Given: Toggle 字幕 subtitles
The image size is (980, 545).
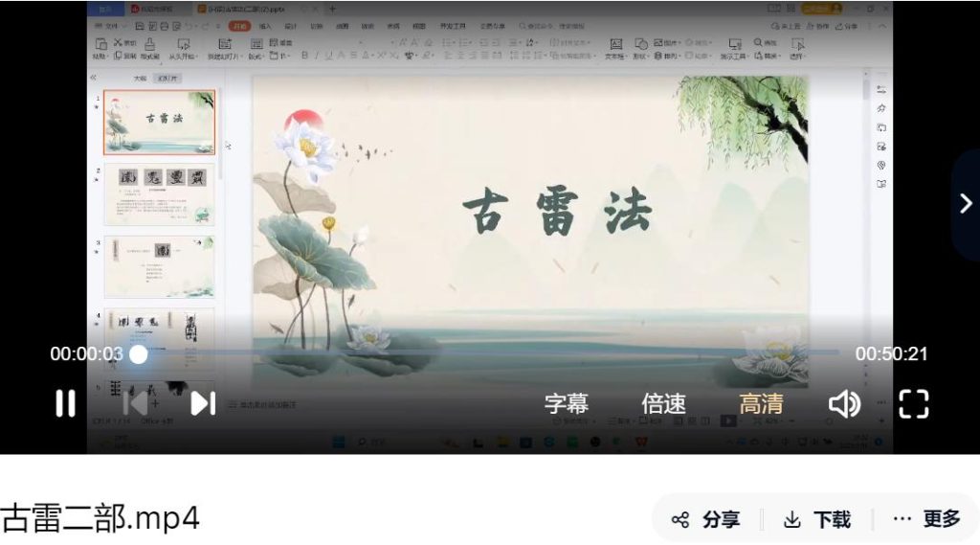Looking at the screenshot, I should [x=567, y=404].
